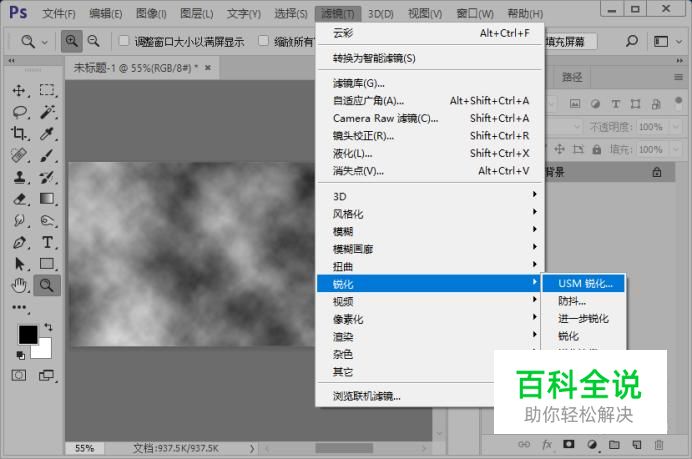Image resolution: width=692 pixels, height=459 pixels.
Task: Switch to the 路径 panel tab
Action: click(572, 78)
